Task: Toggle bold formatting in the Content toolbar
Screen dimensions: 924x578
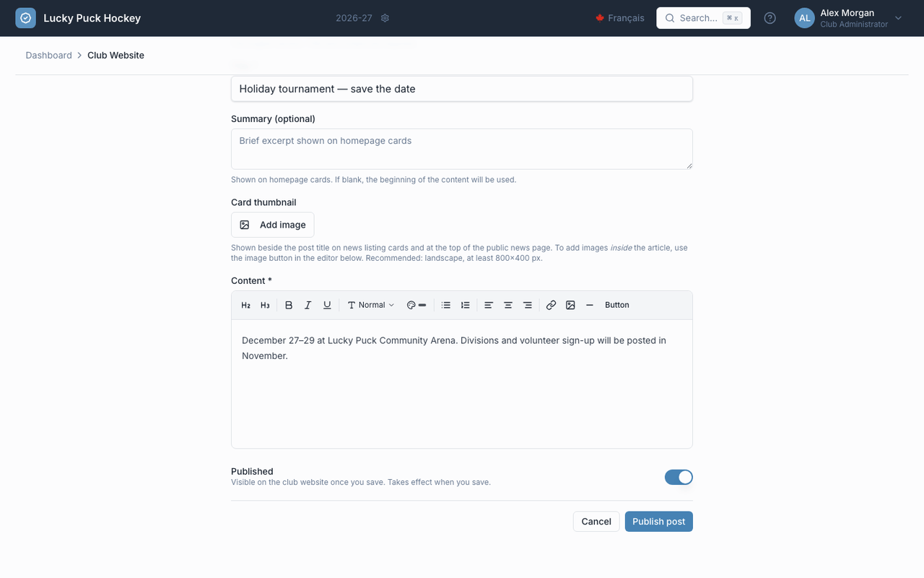Action: click(x=289, y=305)
